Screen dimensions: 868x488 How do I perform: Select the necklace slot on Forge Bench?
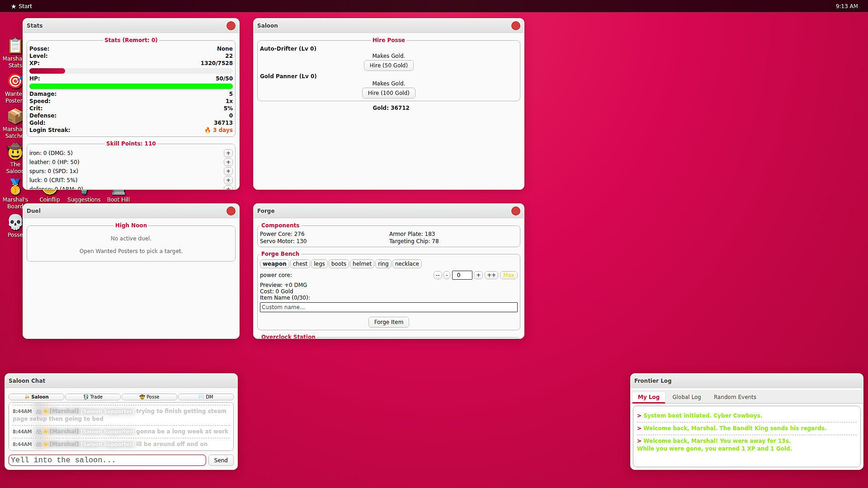pyautogui.click(x=407, y=264)
